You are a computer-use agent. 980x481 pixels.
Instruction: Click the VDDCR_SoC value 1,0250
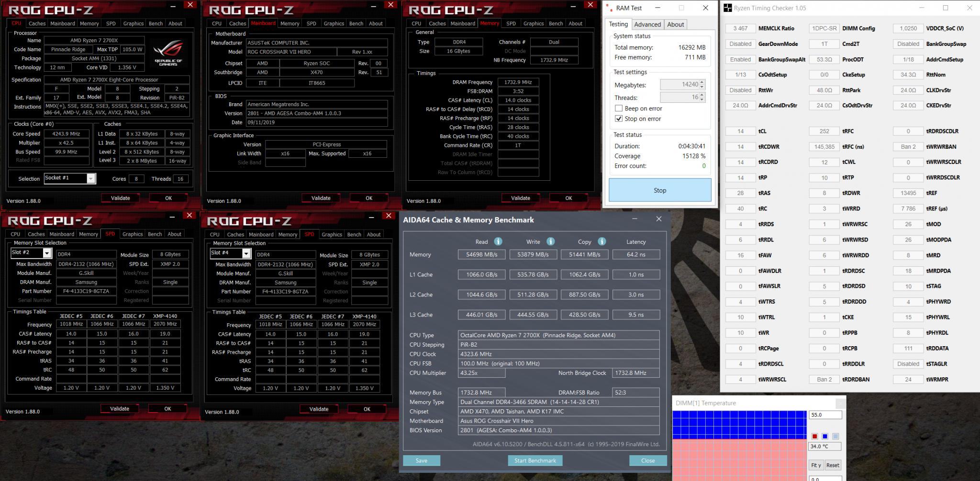point(908,28)
